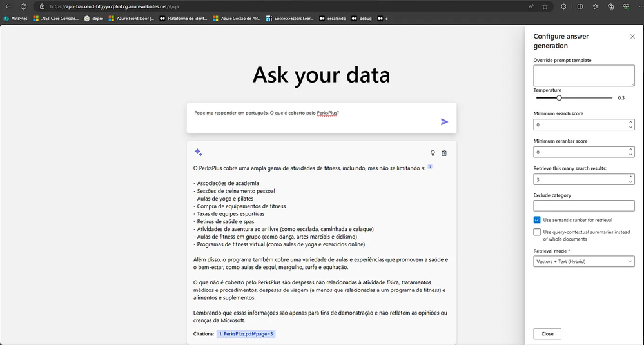Open the SuccessFactors Lear bookmark
This screenshot has height=345, width=644.
click(290, 19)
